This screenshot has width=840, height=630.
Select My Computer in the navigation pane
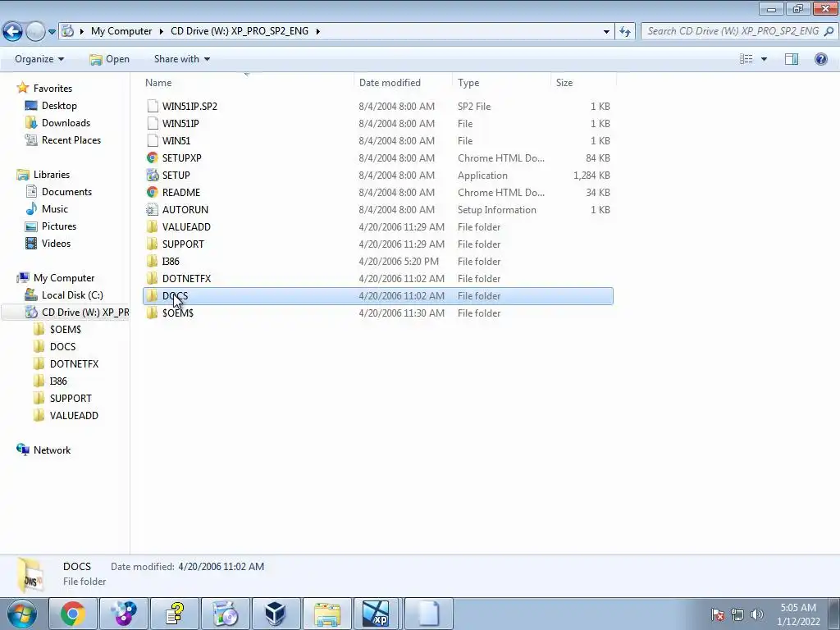coord(64,278)
